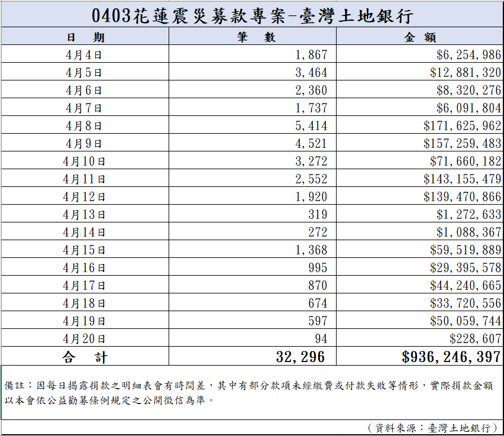Screen dimensions: 504x436
Task: Select the date cell 4月17日
Action: coord(85,284)
